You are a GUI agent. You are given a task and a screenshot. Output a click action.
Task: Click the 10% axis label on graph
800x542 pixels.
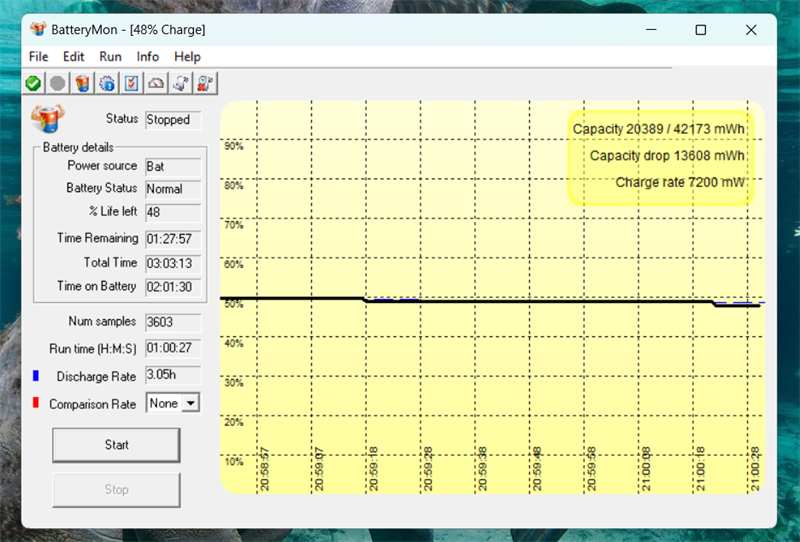tap(234, 462)
